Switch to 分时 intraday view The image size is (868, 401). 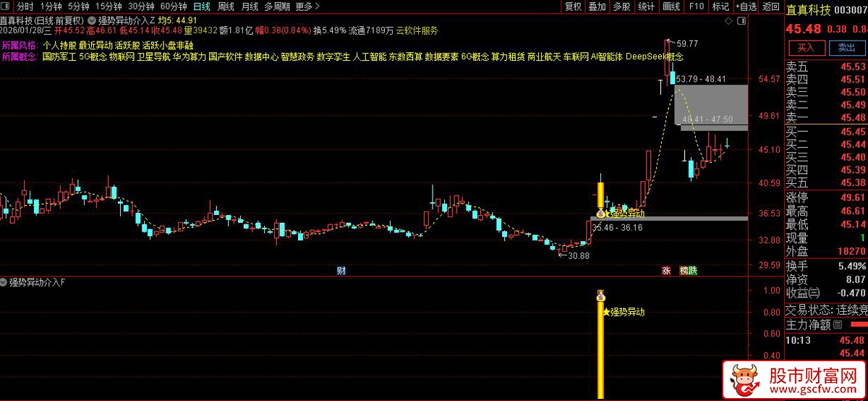[25, 7]
